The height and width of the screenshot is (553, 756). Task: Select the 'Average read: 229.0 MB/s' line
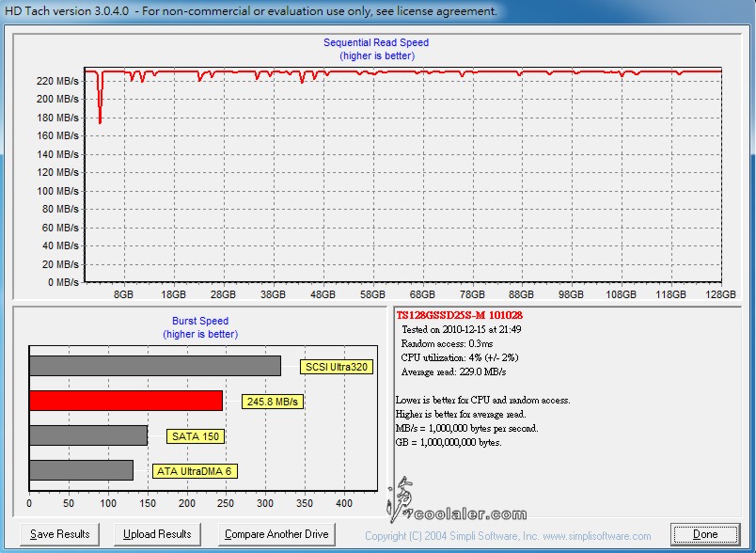(x=453, y=371)
